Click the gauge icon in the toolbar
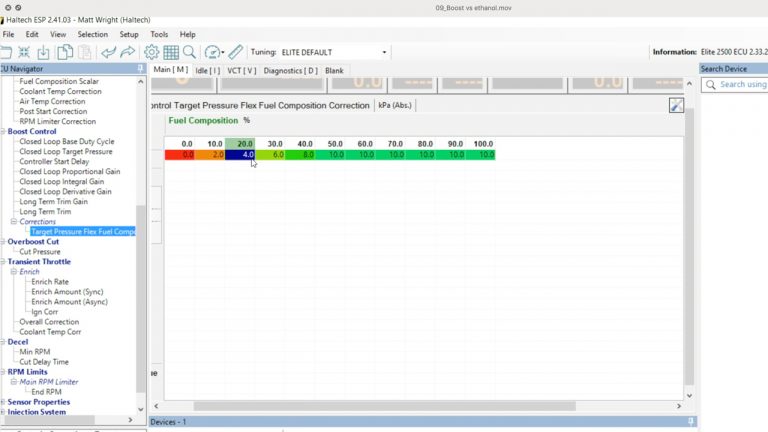 point(212,52)
